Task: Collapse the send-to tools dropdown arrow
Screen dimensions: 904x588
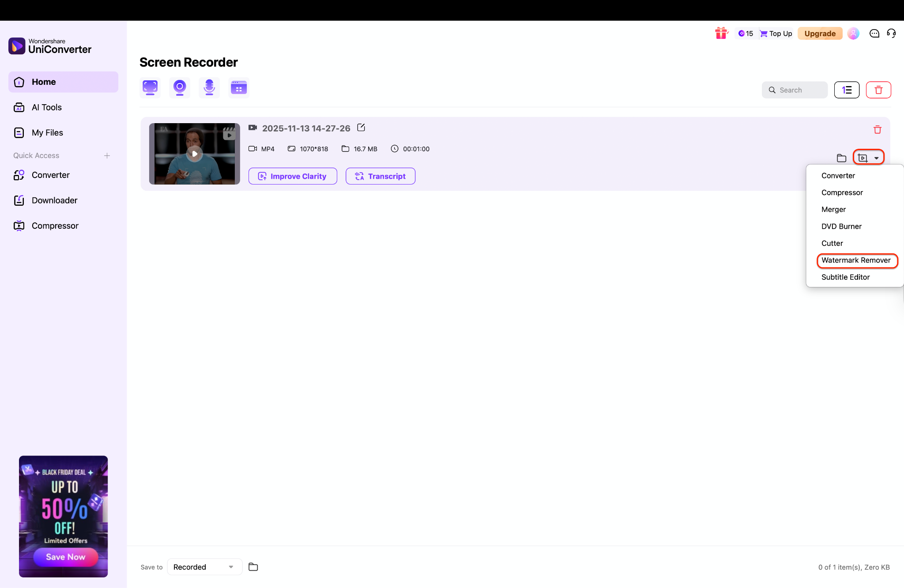Action: point(876,158)
